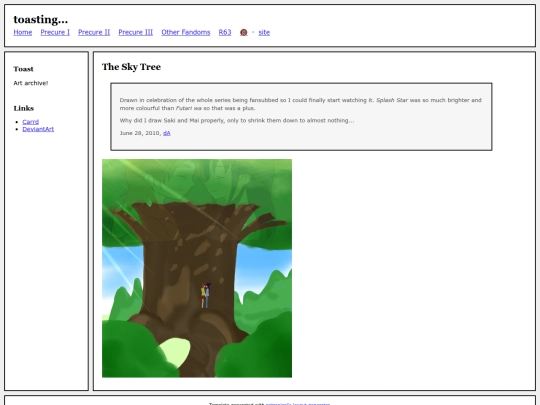The image size is (540, 405).
Task: Go to the Precure I gallery
Action: 55,32
